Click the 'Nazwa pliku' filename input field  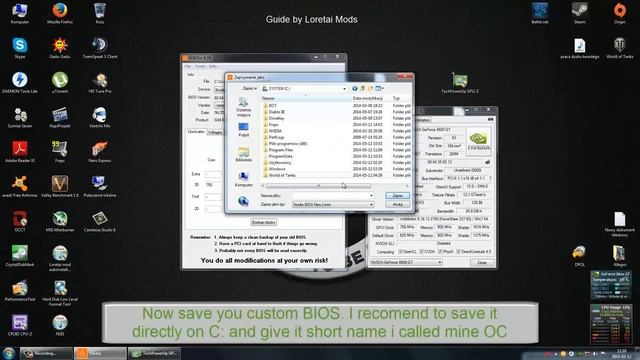click(333, 196)
